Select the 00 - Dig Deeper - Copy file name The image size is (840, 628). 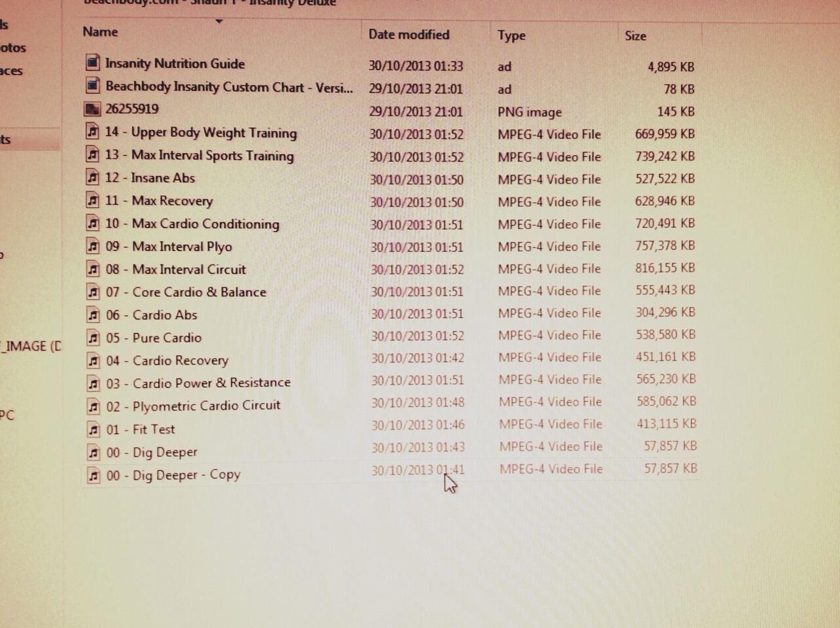tap(173, 475)
